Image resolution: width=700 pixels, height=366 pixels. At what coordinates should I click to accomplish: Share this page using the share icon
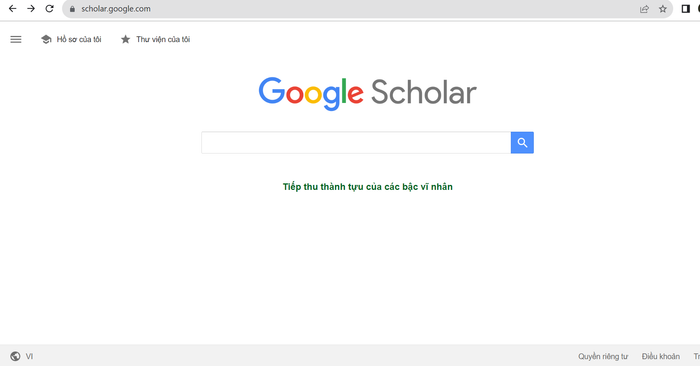click(644, 9)
